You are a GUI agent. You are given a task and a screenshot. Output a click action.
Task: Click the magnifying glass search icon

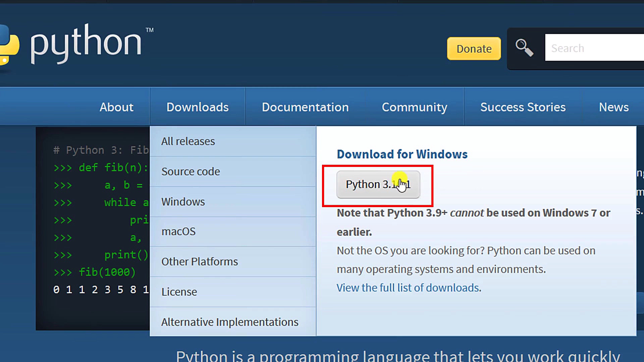pos(524,48)
